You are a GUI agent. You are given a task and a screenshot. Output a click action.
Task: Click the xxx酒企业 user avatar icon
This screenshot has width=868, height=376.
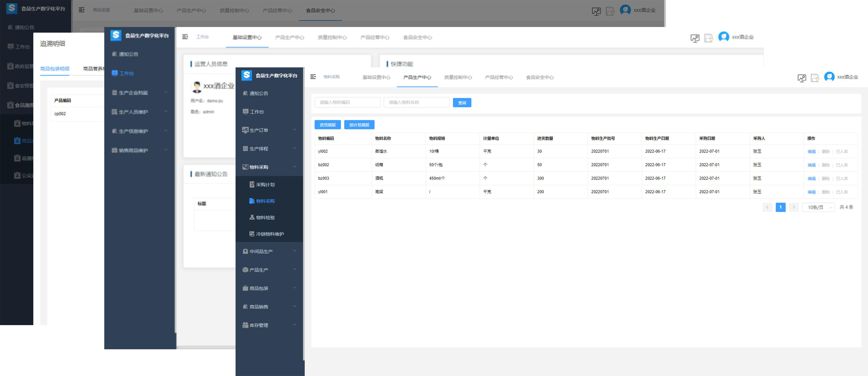click(x=829, y=77)
